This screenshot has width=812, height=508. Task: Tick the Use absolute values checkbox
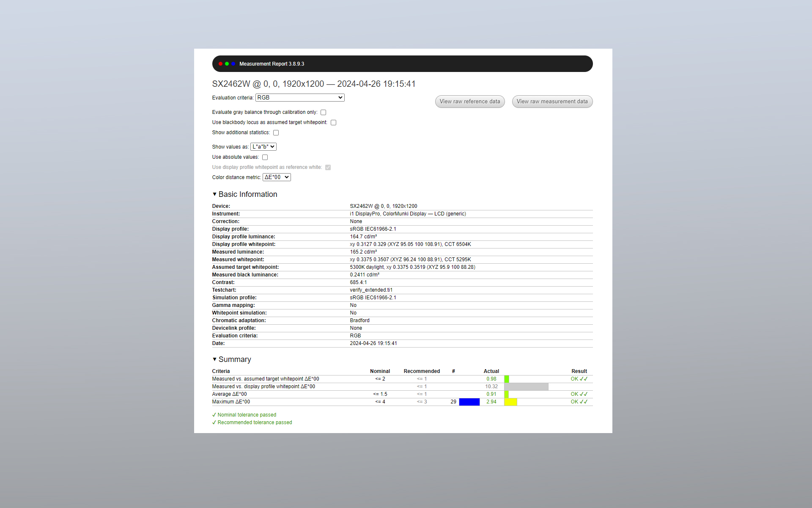265,157
